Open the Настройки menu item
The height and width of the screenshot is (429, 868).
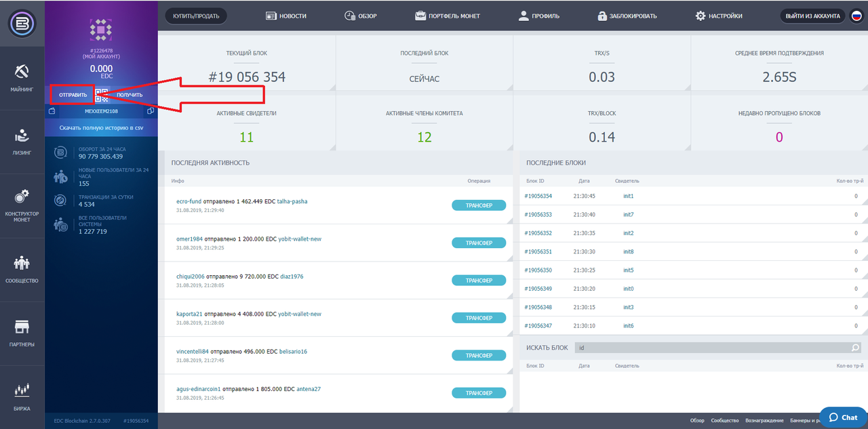pyautogui.click(x=719, y=16)
